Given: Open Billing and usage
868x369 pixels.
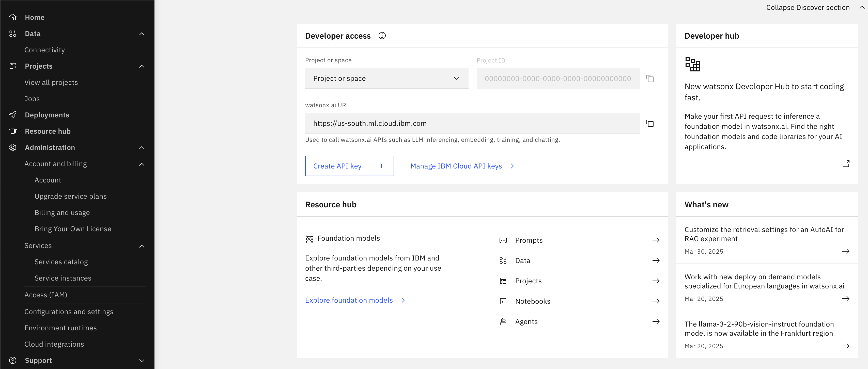Looking at the screenshot, I should 62,213.
